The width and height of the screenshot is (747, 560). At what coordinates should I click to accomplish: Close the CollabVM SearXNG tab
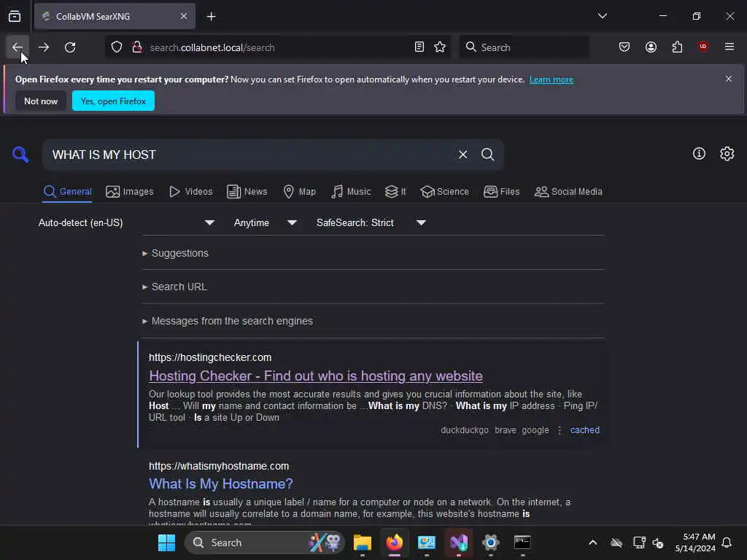[184, 17]
